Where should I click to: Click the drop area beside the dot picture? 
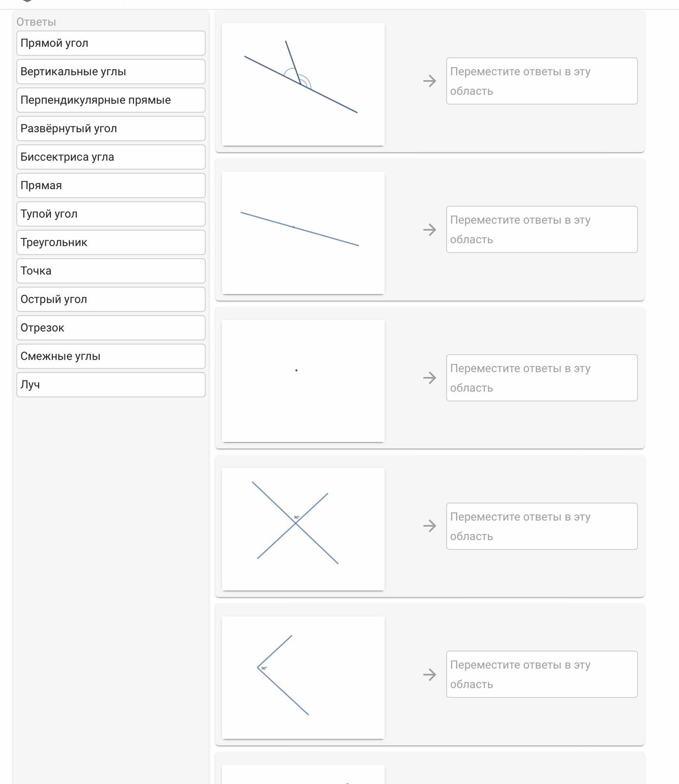[x=541, y=378]
